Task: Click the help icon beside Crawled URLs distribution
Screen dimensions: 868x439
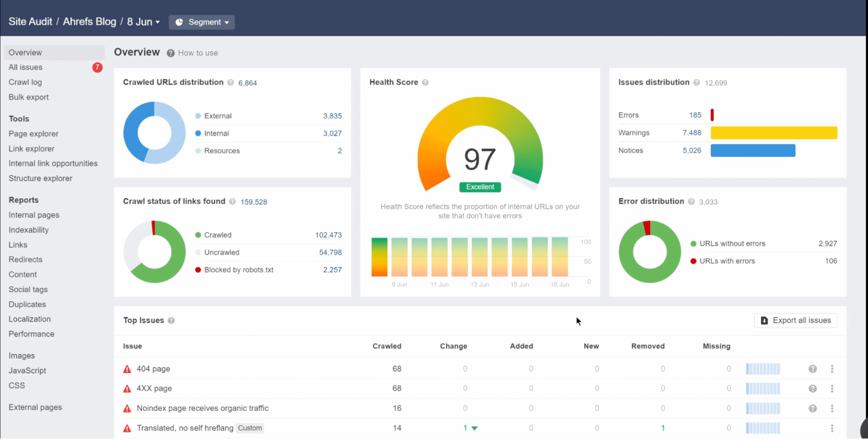Action: (231, 82)
